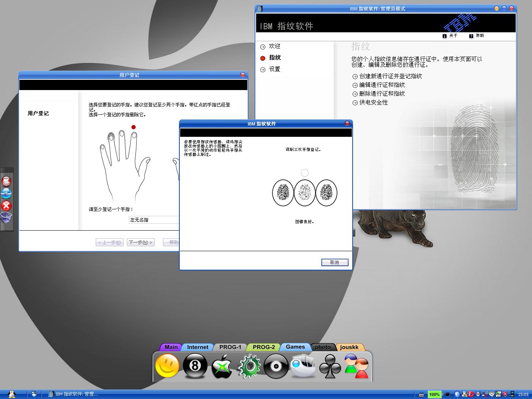Click the red shield with X tray icon
The width and height of the screenshot is (532, 399).
505,394
